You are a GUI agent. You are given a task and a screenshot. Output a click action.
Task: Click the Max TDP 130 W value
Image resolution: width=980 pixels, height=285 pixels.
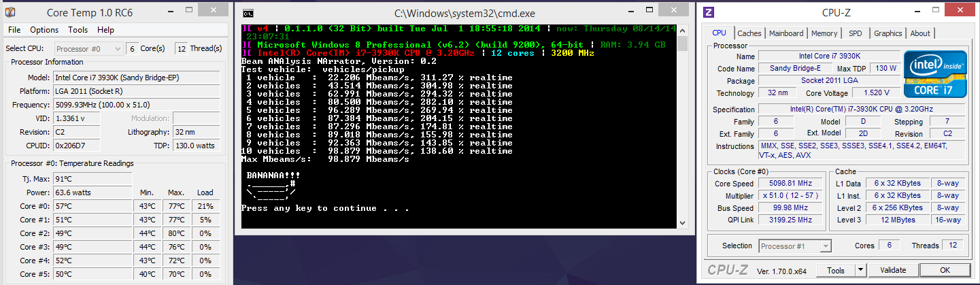click(x=885, y=68)
